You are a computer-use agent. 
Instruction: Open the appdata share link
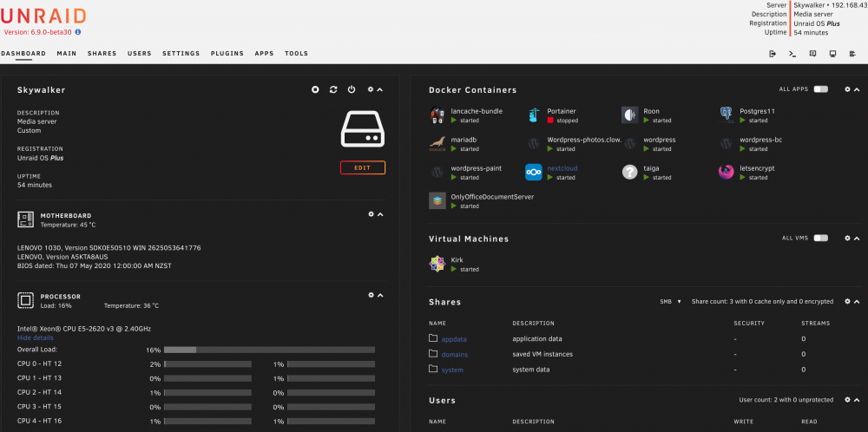pyautogui.click(x=455, y=339)
